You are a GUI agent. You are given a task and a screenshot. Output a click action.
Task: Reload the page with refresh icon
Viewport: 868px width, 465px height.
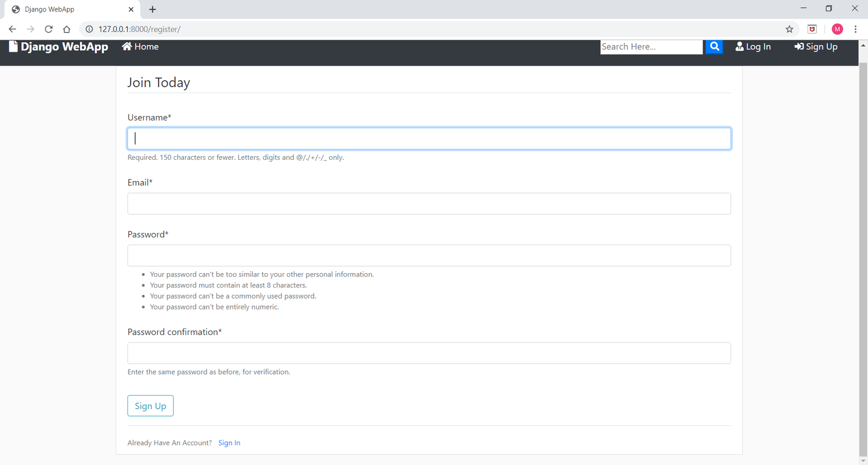coord(49,29)
